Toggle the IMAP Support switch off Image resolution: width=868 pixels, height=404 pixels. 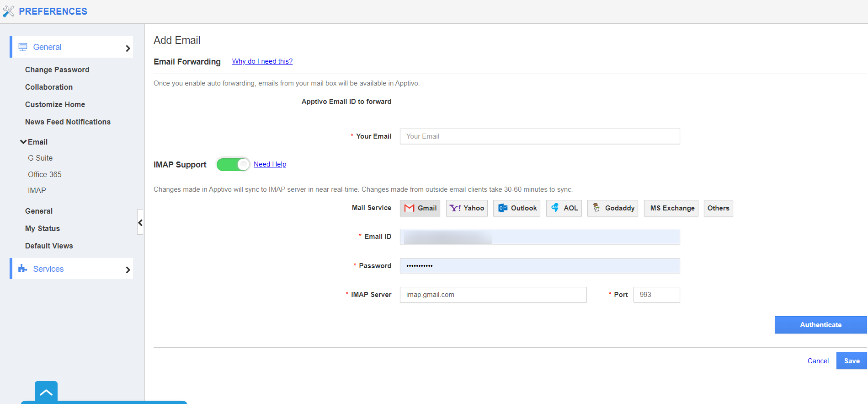coord(233,164)
